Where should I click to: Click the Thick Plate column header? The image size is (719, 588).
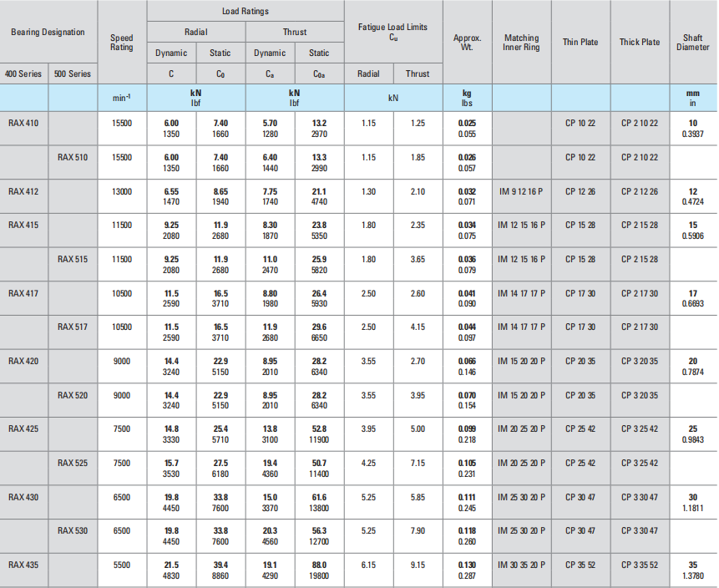[639, 43]
